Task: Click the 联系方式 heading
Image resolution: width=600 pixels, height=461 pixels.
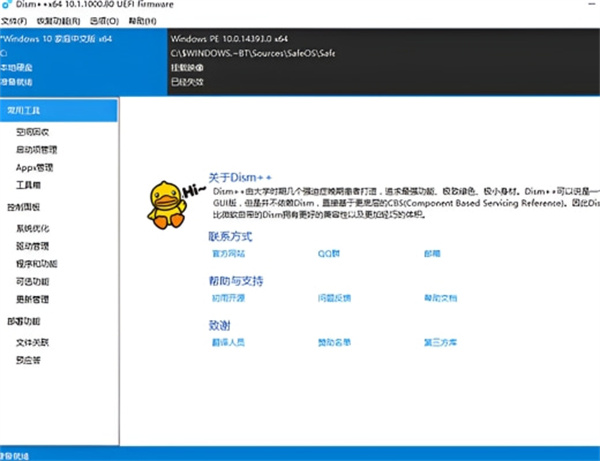Action: click(230, 236)
